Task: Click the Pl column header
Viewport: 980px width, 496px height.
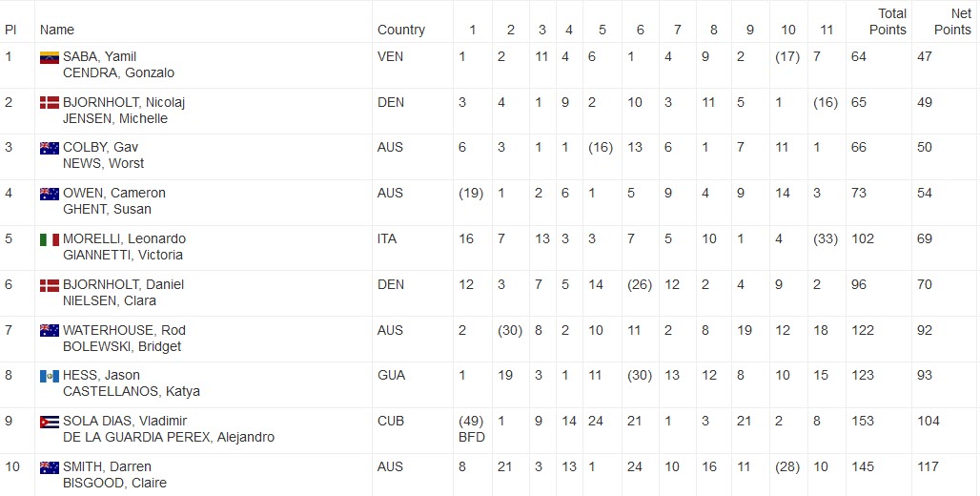Action: (x=10, y=30)
